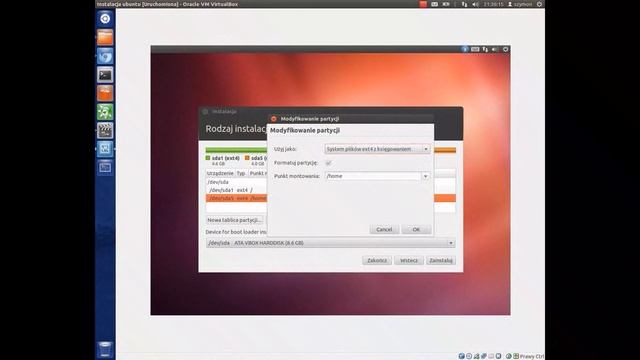This screenshot has width=640, height=360.
Task: Click the Nowa tablica partycji button
Action: tap(234, 220)
